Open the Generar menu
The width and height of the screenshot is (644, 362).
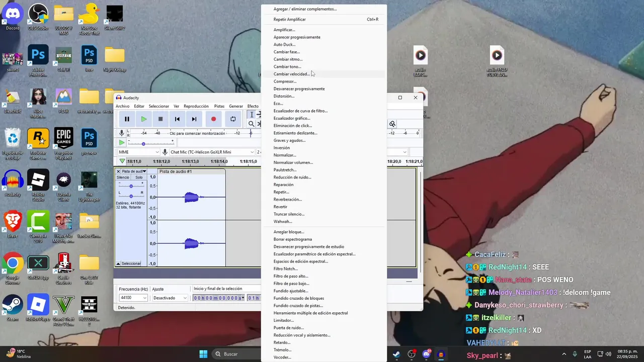(236, 106)
